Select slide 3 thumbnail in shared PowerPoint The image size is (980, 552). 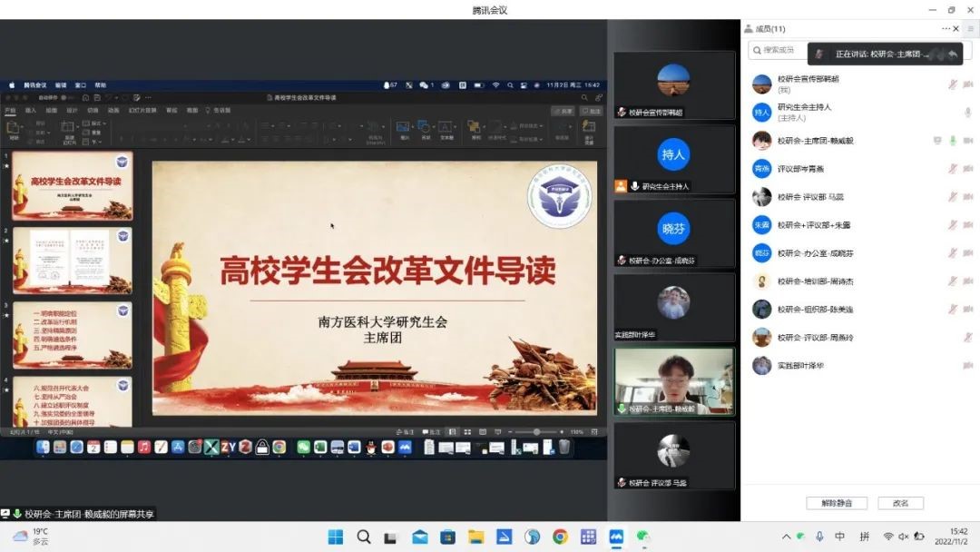click(x=73, y=335)
